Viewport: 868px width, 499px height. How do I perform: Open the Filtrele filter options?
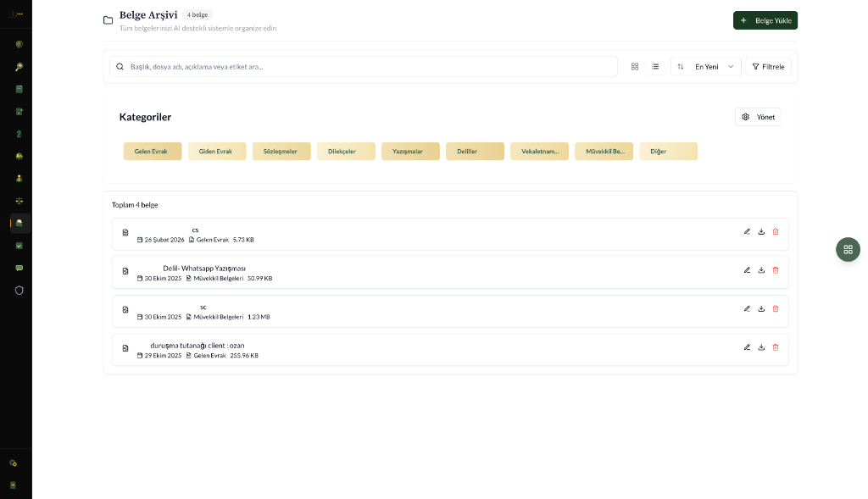(x=768, y=66)
